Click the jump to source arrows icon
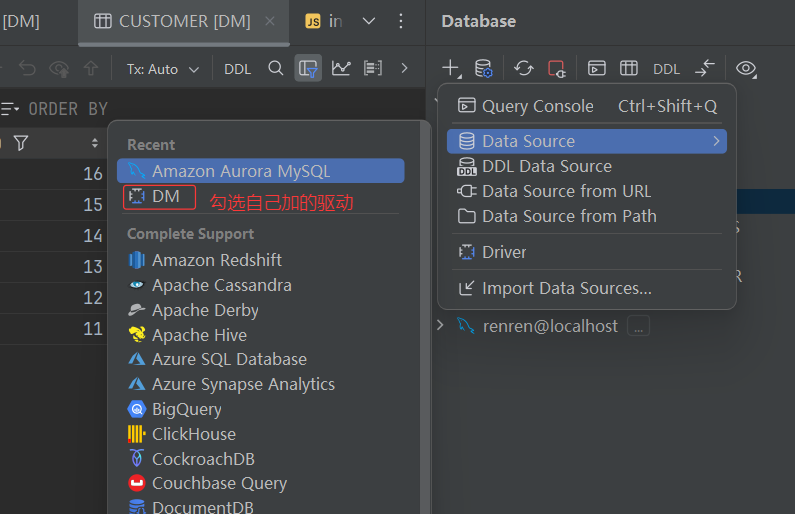 pyautogui.click(x=705, y=68)
